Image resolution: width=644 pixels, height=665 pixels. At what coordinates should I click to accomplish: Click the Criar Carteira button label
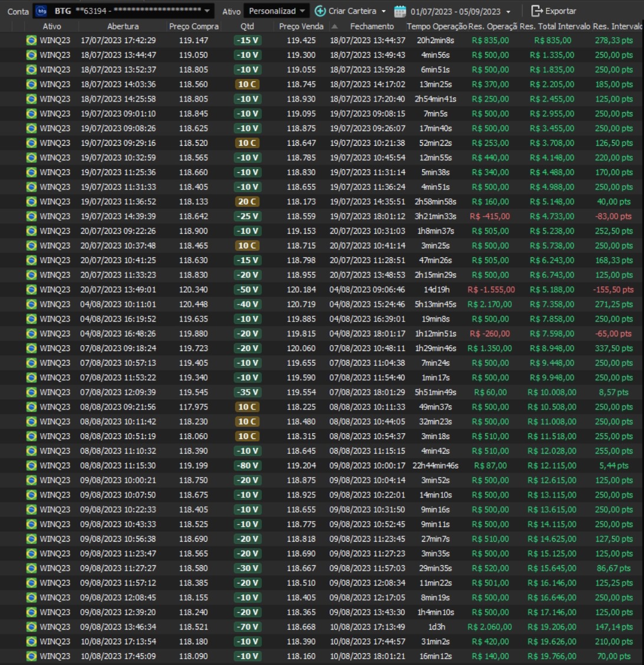353,11
